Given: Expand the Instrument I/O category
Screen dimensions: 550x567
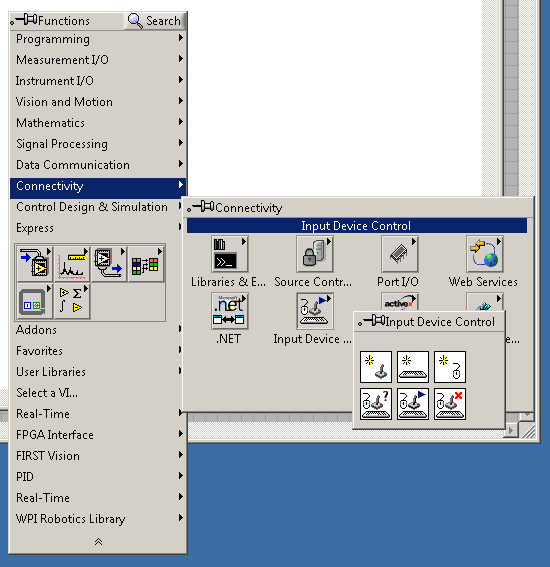Looking at the screenshot, I should pyautogui.click(x=98, y=81).
